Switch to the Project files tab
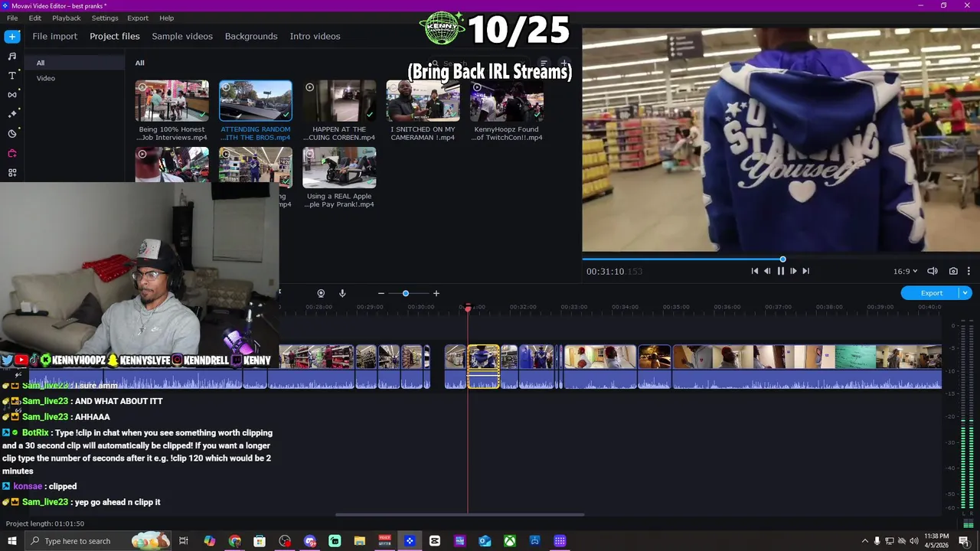Screen dimensions: 980x551 (x=115, y=36)
